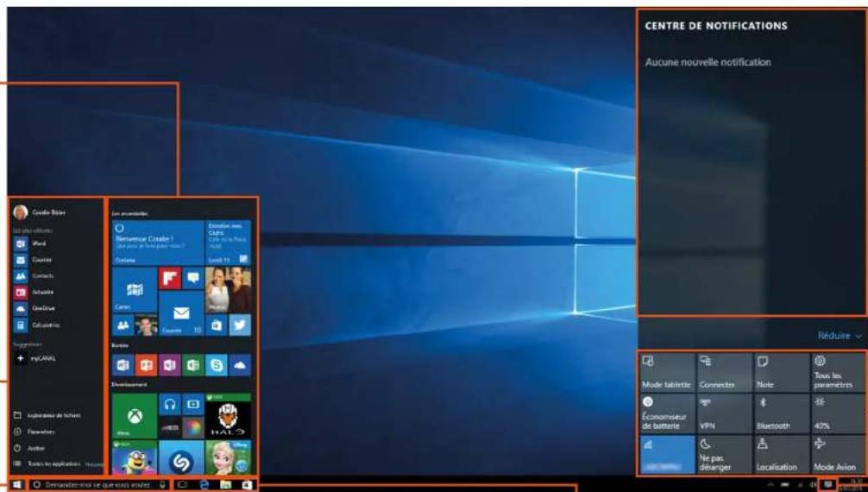This screenshot has width=868, height=492.
Task: Open the OneDrive cloud tile in Bureau group
Action: 240,365
